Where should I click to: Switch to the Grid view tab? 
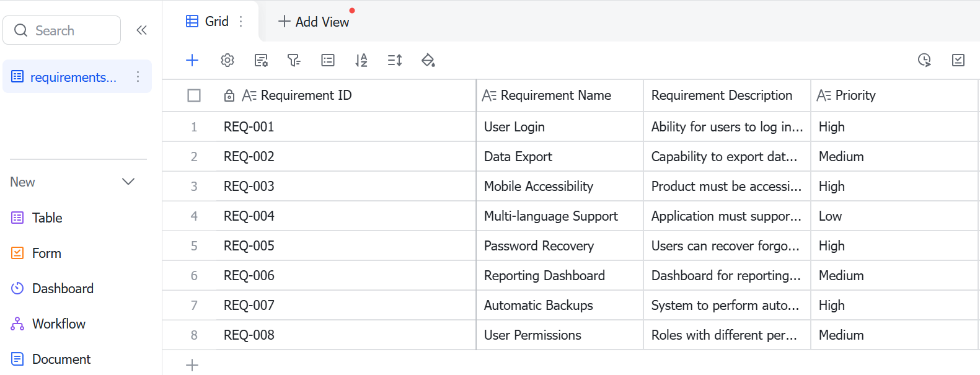click(208, 21)
